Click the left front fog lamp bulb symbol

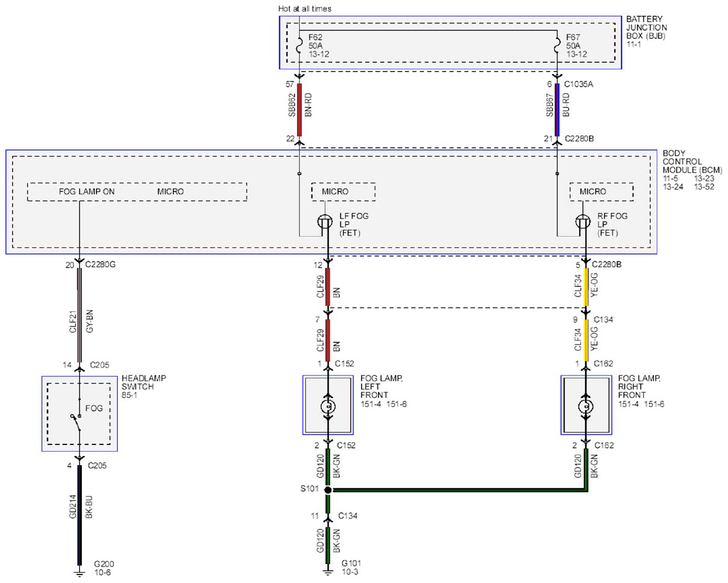(x=328, y=407)
